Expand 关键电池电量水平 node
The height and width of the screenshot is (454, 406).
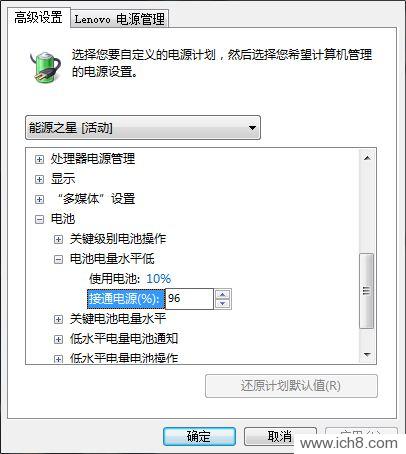58,319
